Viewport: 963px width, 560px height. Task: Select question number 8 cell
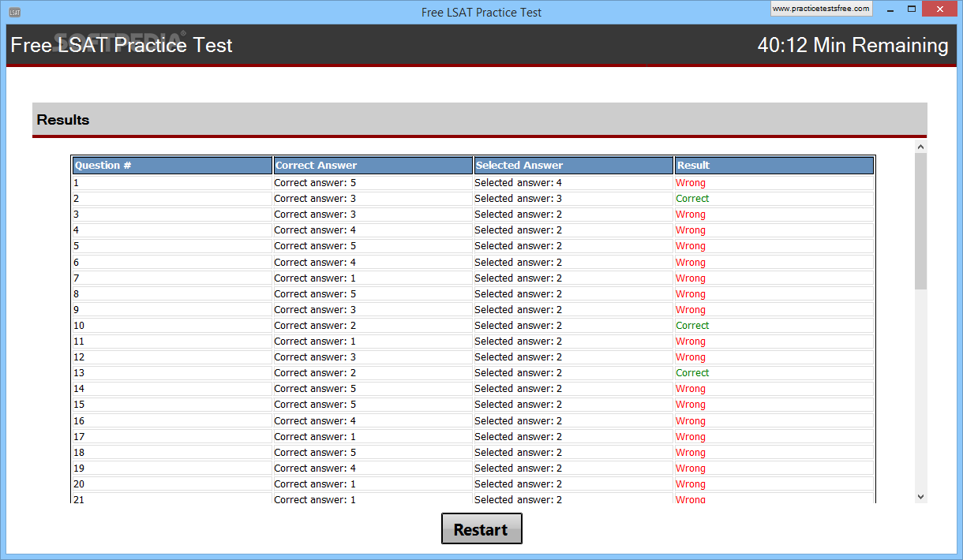point(172,294)
